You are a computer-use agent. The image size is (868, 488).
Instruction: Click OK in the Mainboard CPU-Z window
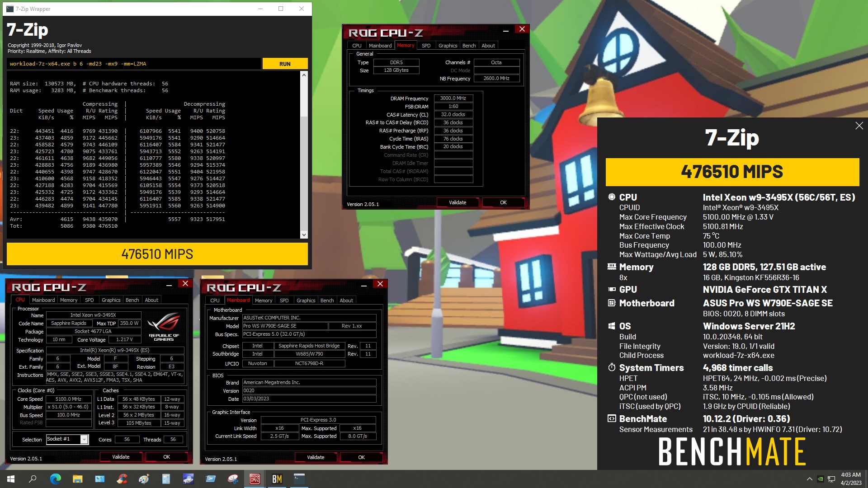[x=361, y=457]
